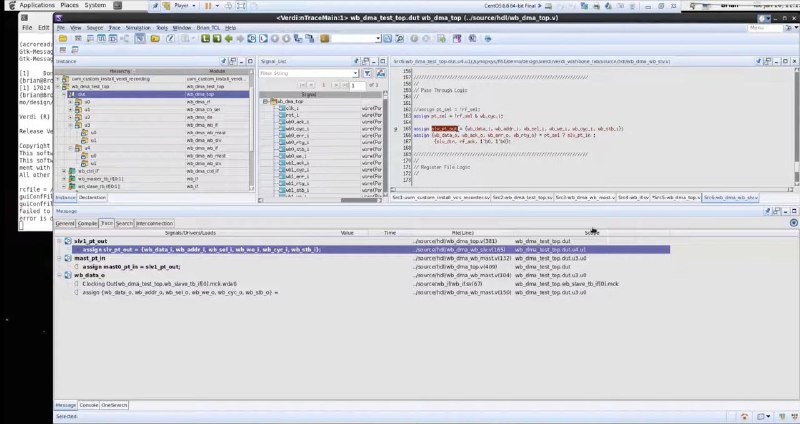Open the Src1 uvm_custom_install tab
This screenshot has width=800, height=424.
click(441, 197)
